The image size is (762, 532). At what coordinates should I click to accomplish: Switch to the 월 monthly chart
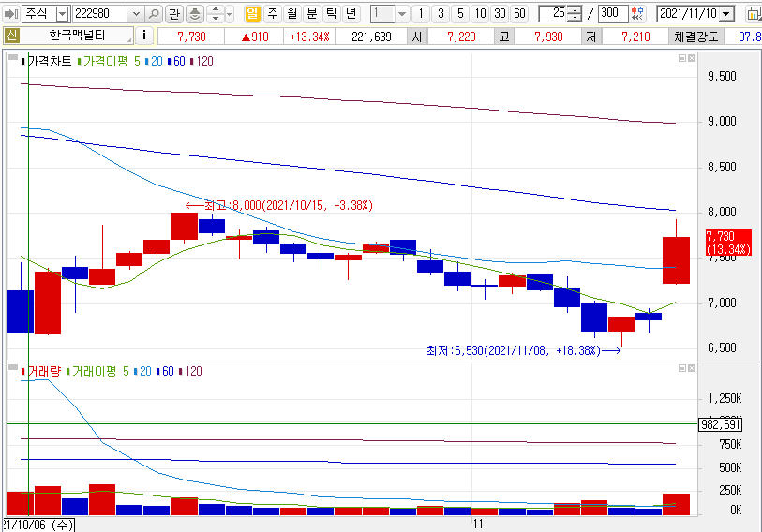point(292,14)
